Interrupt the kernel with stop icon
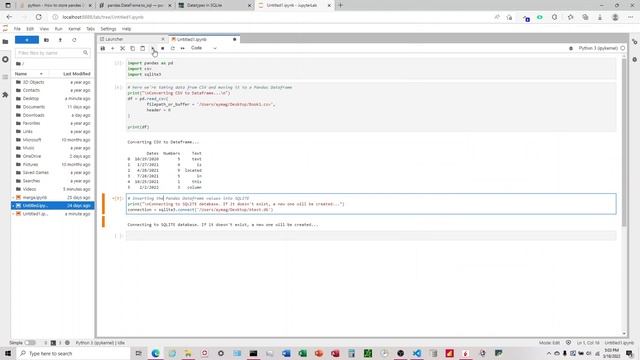 162,48
